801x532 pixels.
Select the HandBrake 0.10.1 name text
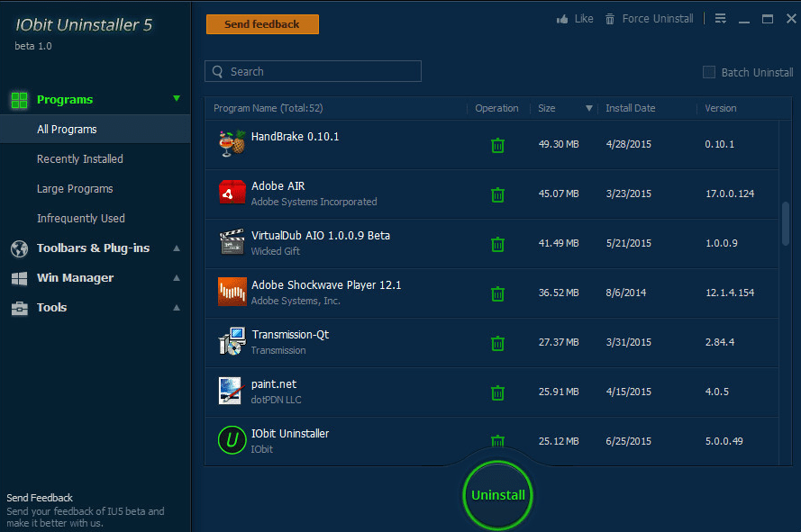click(x=295, y=137)
